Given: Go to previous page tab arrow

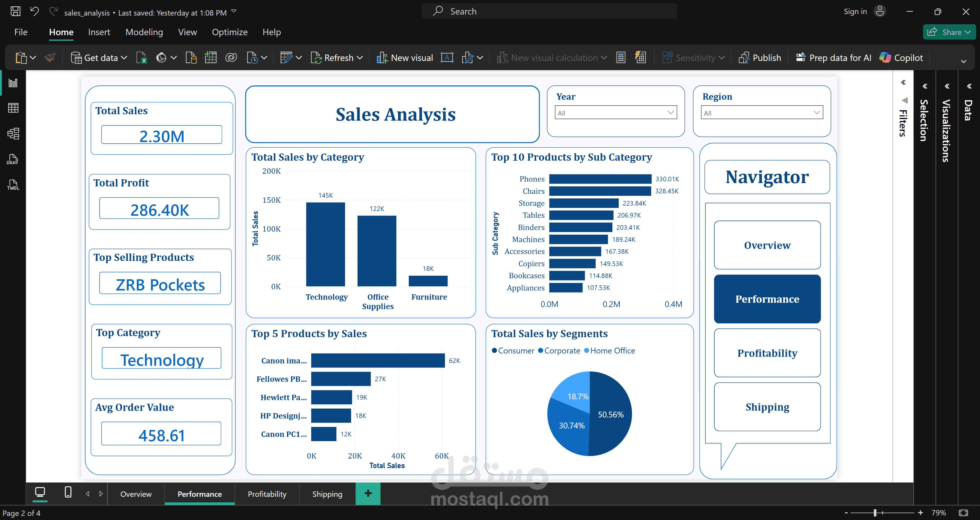Looking at the screenshot, I should coord(88,493).
